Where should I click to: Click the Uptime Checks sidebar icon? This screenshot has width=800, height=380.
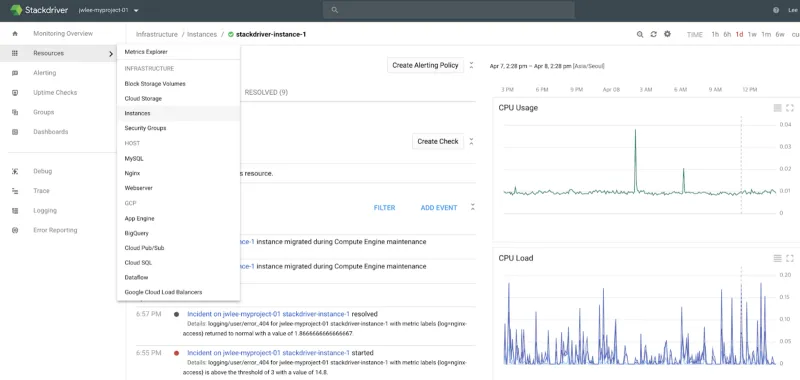point(15,93)
